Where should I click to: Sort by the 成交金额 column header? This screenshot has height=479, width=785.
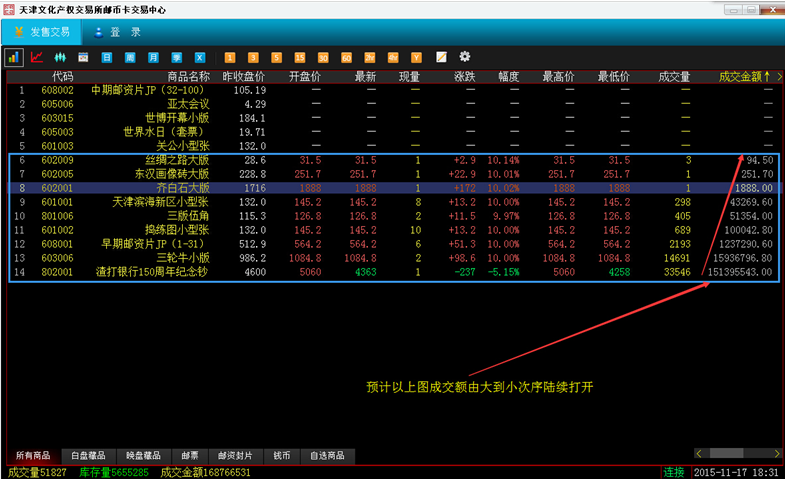click(x=741, y=76)
